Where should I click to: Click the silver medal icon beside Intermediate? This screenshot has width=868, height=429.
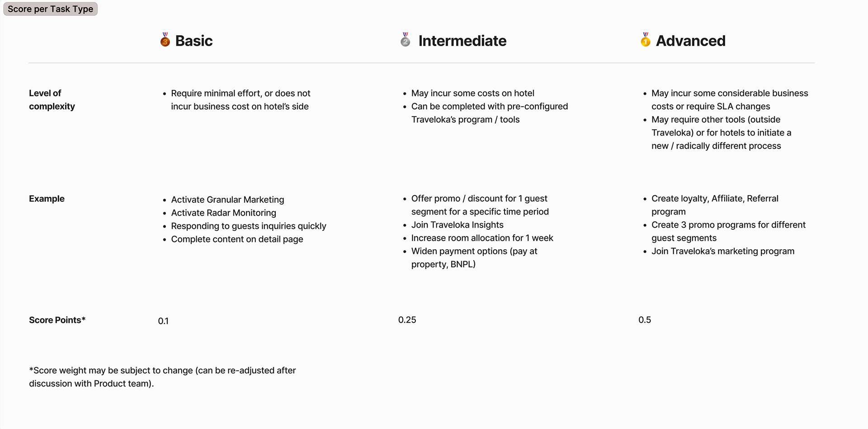(x=405, y=40)
